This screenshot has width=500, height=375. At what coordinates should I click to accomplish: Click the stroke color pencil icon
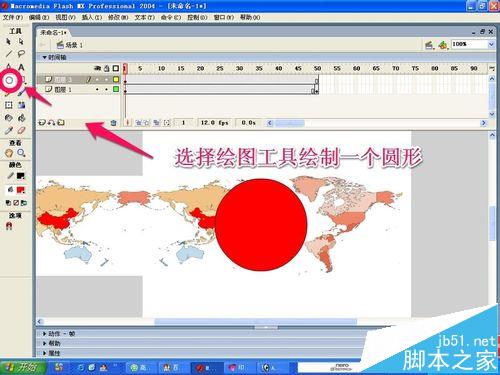point(10,176)
